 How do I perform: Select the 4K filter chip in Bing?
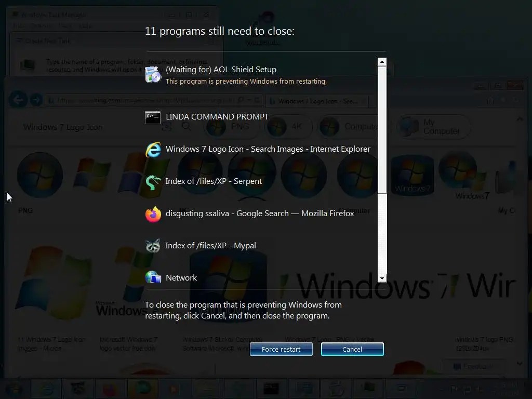tap(288, 127)
